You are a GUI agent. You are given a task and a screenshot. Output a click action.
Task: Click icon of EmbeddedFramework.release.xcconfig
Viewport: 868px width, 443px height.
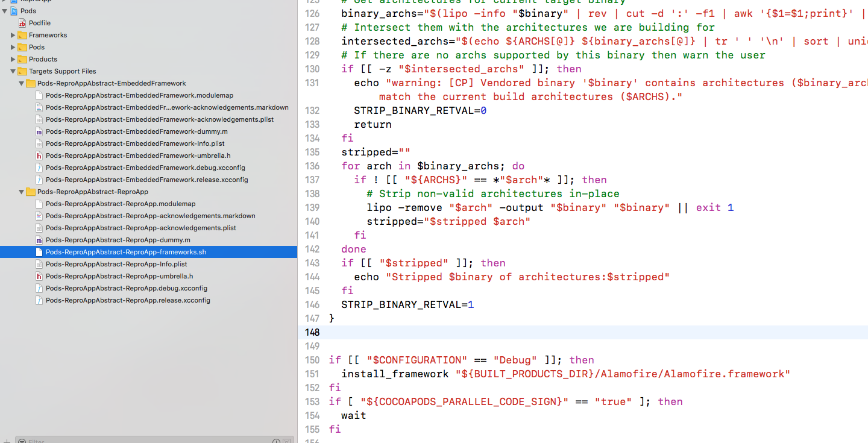tap(39, 180)
